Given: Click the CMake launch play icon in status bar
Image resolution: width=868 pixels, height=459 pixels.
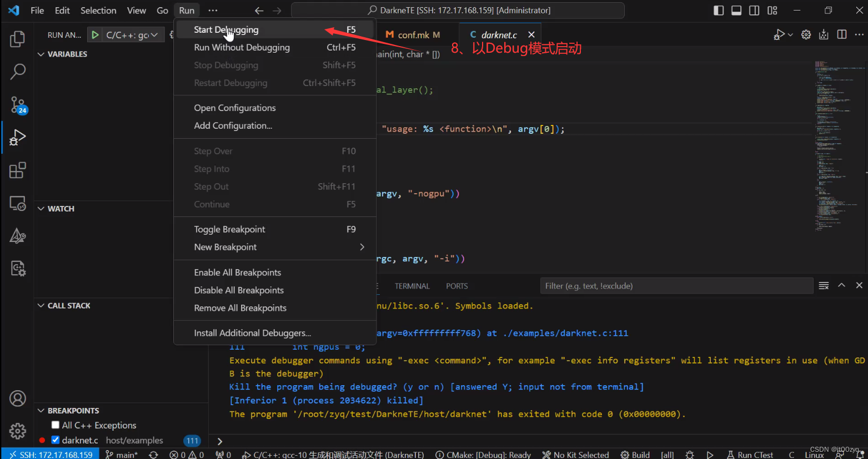Looking at the screenshot, I should point(710,455).
